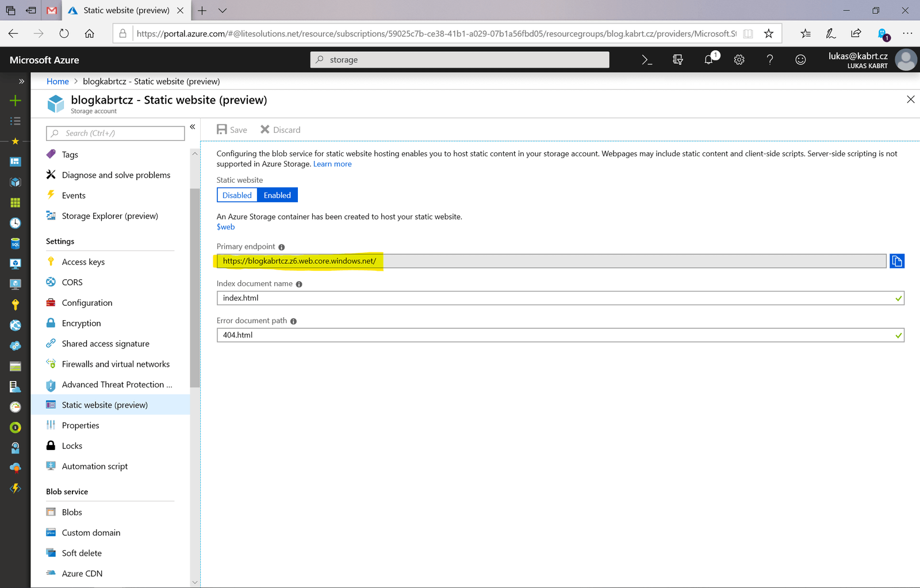Collapse the resource menu with double chevron

[193, 127]
